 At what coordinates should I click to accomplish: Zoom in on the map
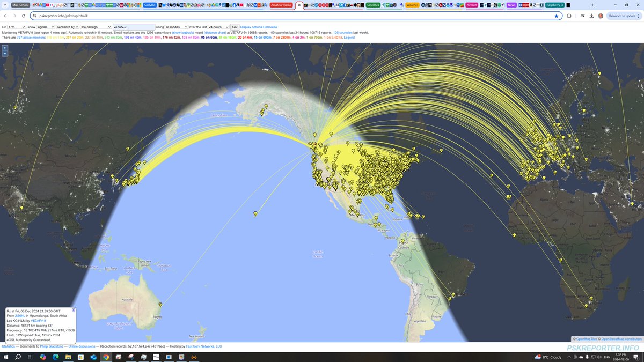pos(5,48)
